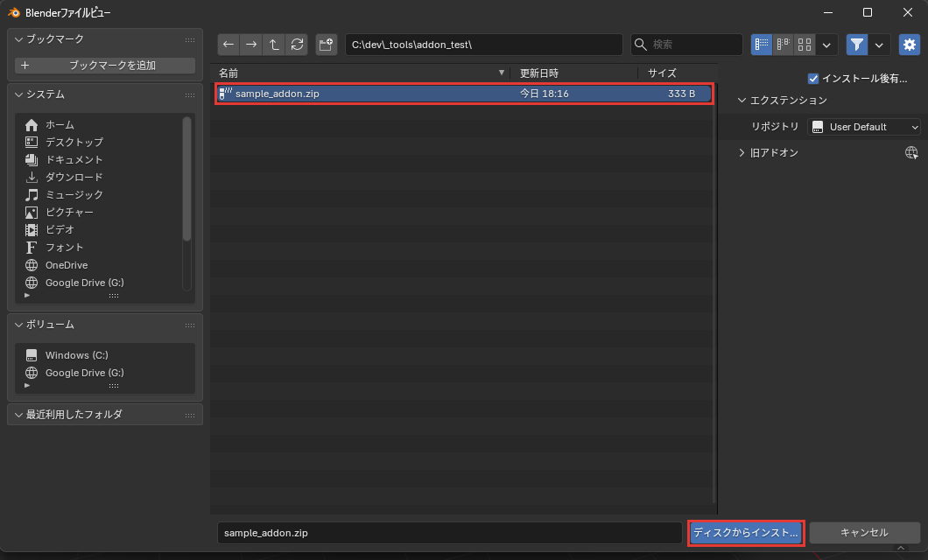Collapse the 最近利用したフォルダ panel
Viewport: 928px width, 560px height.
19,415
